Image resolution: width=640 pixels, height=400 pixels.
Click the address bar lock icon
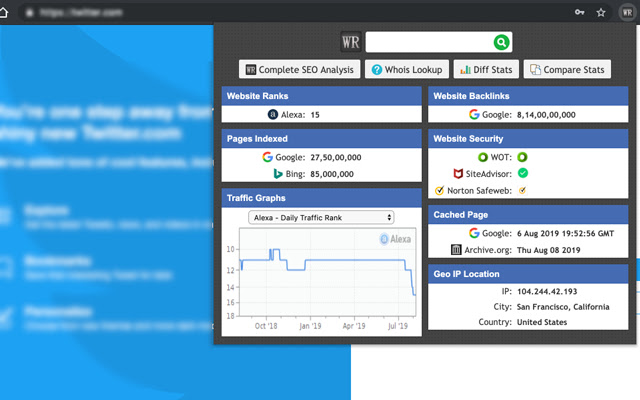[x=29, y=13]
